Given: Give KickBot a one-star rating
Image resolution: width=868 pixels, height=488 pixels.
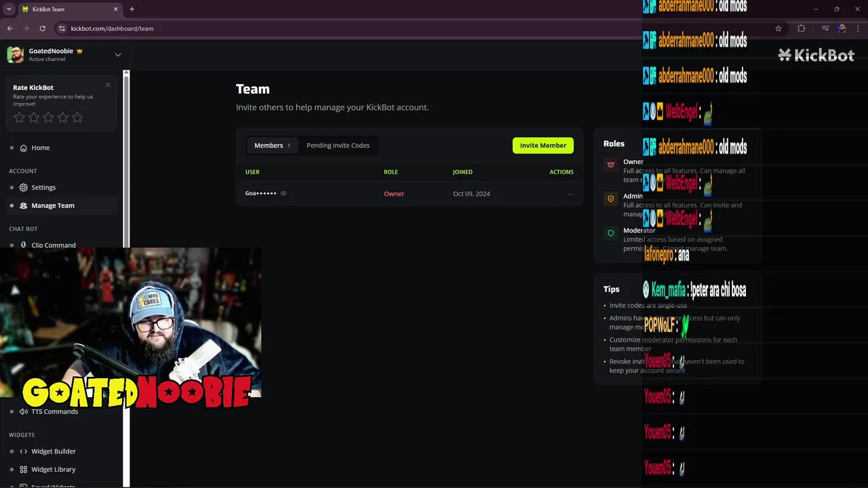Looking at the screenshot, I should coord(19,118).
